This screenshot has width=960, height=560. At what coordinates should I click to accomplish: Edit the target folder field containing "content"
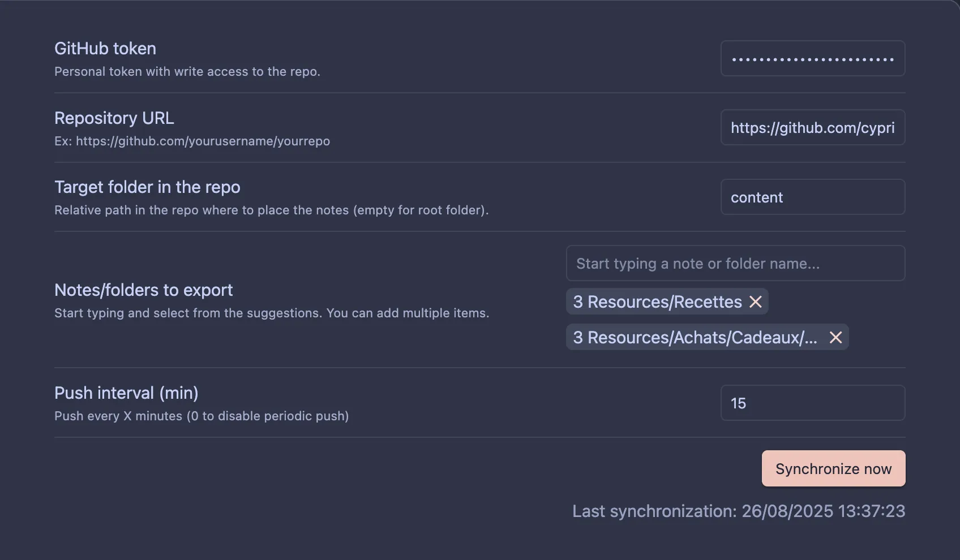coord(812,197)
